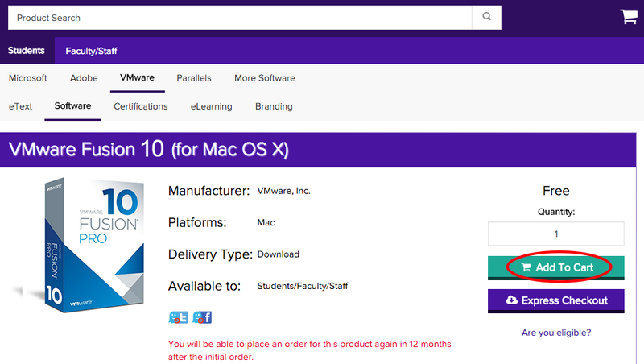Switch to the Students tab

27,51
